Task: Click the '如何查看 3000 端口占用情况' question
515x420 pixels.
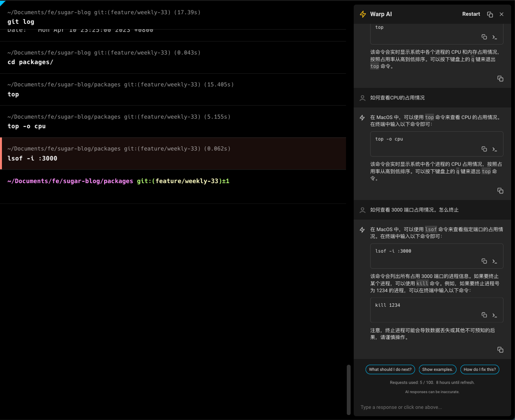Action: 414,210
